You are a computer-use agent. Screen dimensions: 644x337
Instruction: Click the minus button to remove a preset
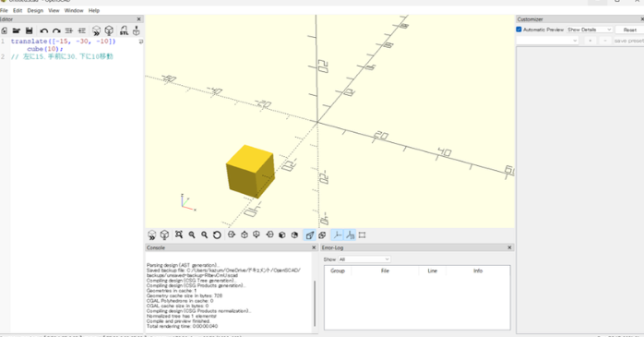(605, 41)
